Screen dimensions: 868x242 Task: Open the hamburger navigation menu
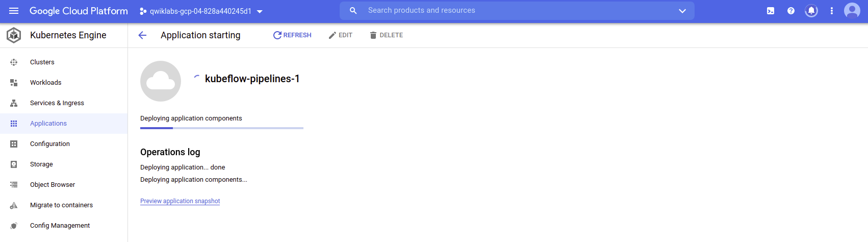coord(14,11)
